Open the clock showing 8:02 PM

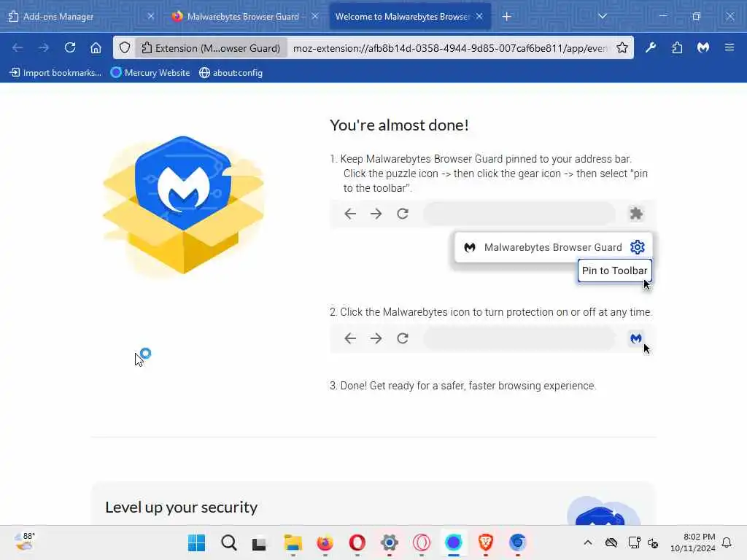click(x=693, y=542)
